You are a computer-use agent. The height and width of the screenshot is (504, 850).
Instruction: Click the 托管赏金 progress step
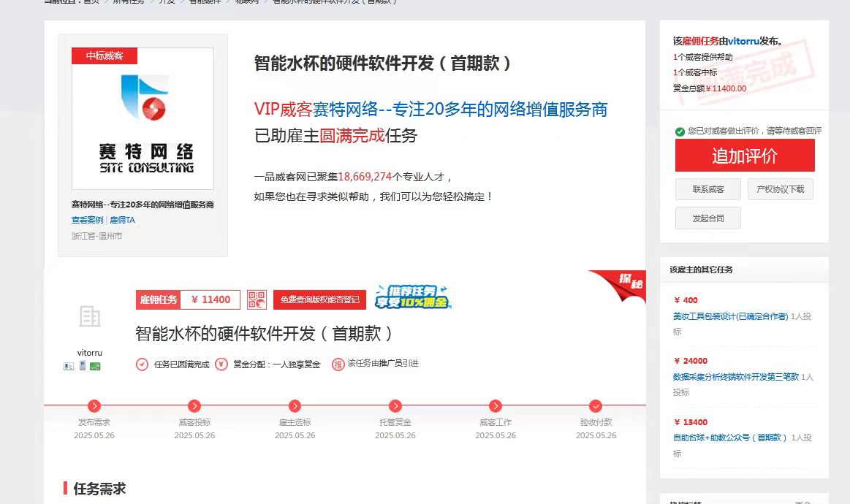click(395, 406)
